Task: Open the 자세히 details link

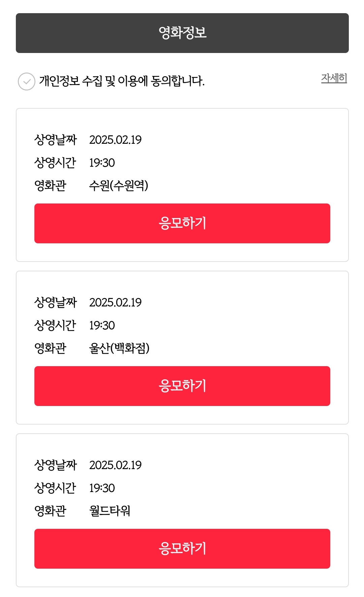Action: click(334, 78)
